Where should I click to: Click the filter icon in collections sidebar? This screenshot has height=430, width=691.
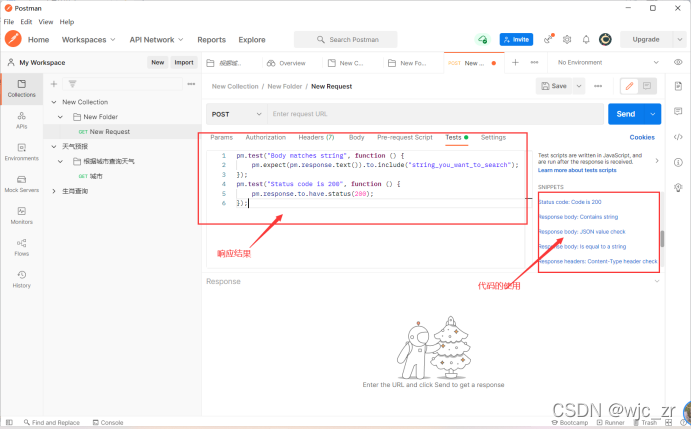coord(73,84)
